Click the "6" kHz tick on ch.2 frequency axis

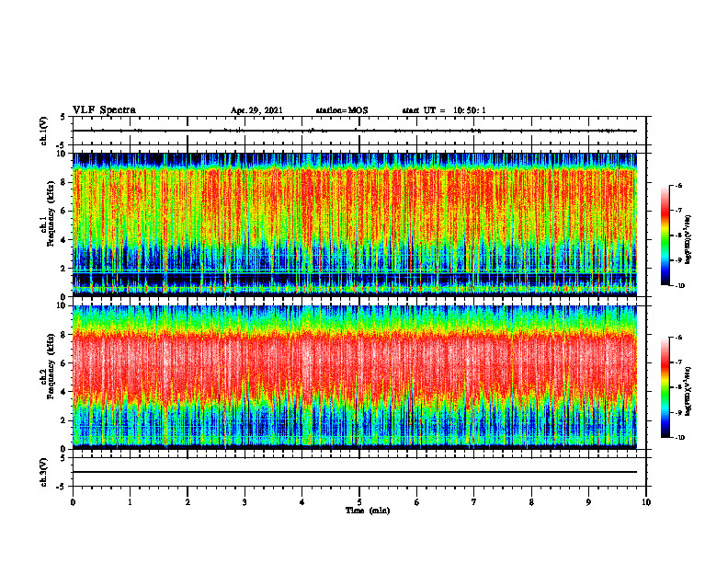click(64, 363)
